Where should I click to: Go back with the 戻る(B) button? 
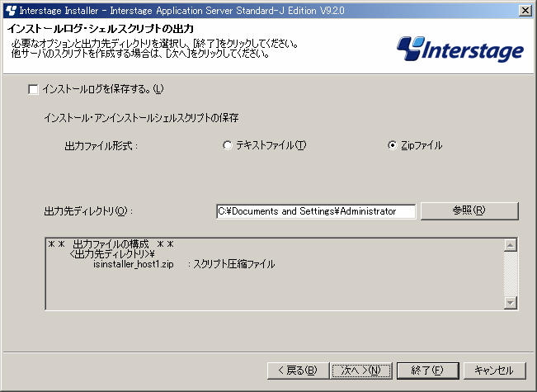[x=298, y=371]
